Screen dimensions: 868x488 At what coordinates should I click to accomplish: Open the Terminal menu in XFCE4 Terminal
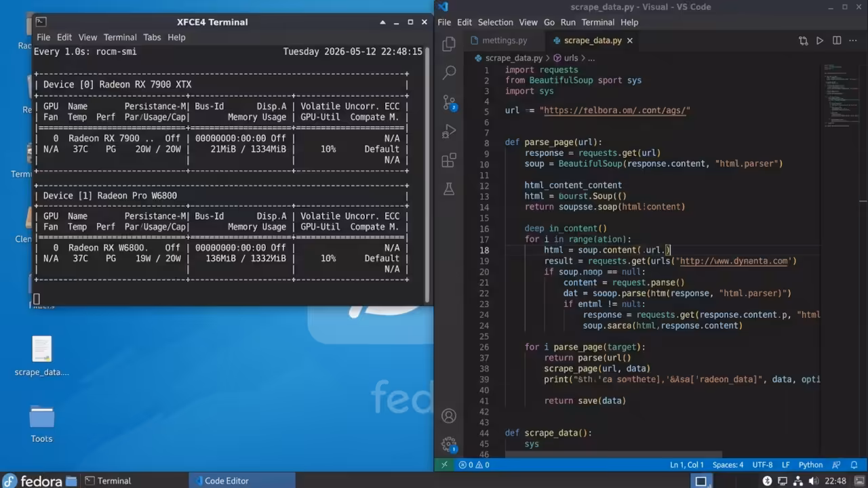[x=120, y=37]
